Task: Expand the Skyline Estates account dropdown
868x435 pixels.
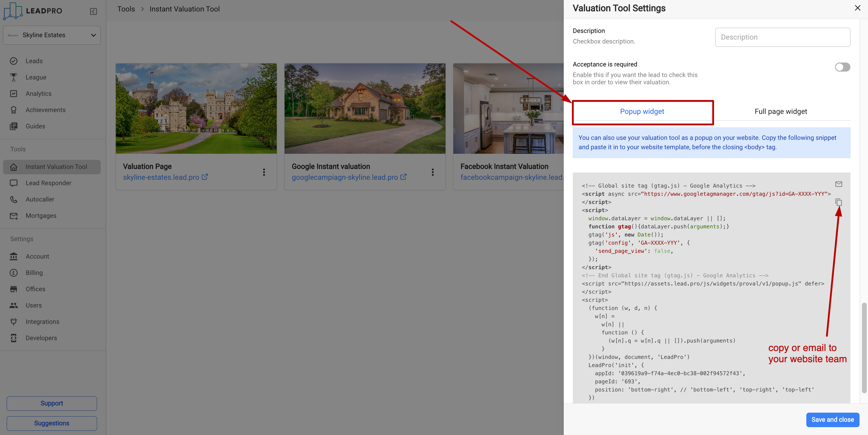Action: click(x=52, y=35)
